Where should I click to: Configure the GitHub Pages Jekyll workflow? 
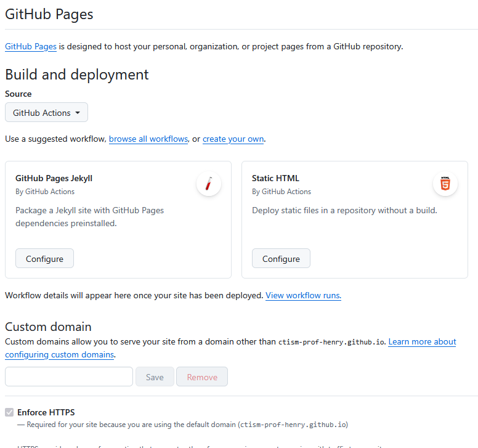[x=44, y=259]
